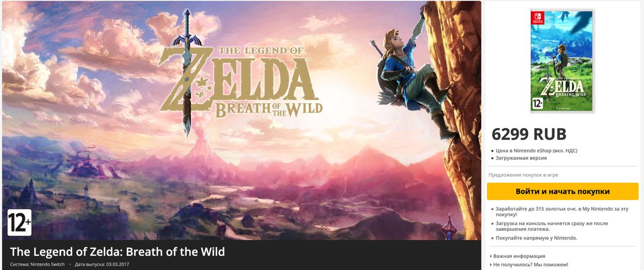
Task: Select the game box art thumbnail
Action: coord(562,61)
